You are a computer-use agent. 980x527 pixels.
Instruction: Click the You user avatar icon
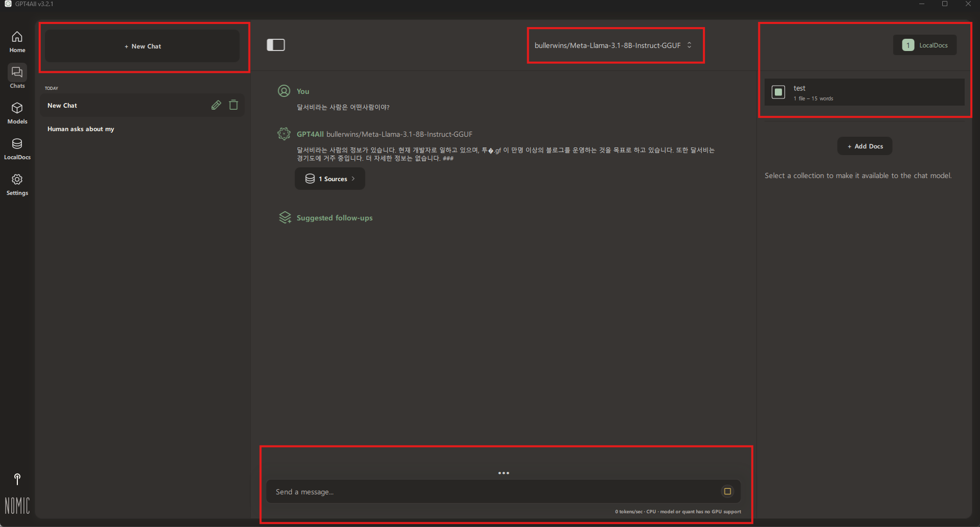284,91
